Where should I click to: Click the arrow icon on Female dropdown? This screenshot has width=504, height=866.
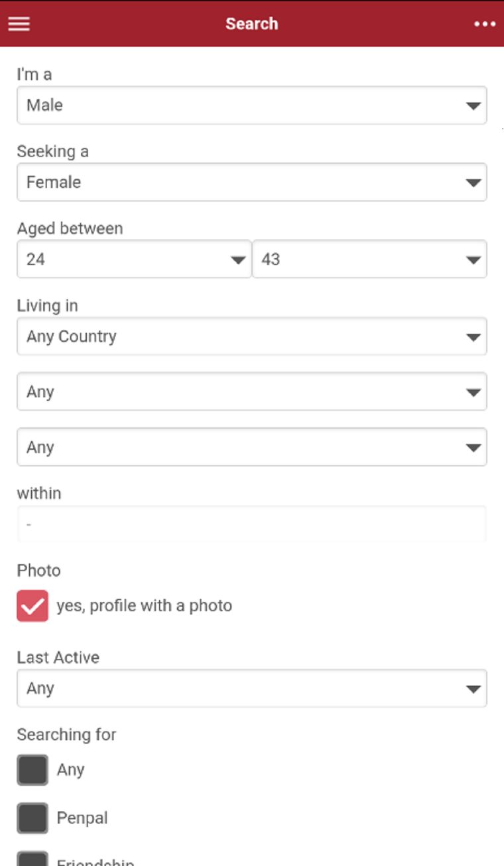point(473,182)
